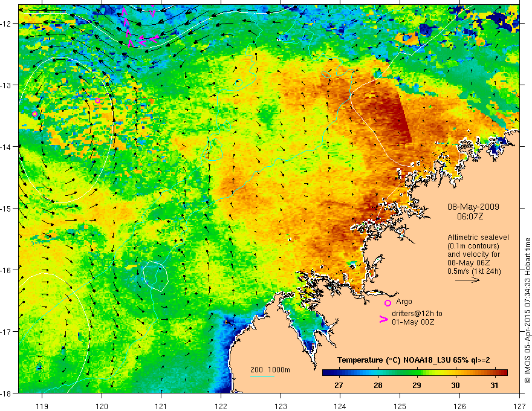Click the IMOS copyright timestamp text

(527, 311)
